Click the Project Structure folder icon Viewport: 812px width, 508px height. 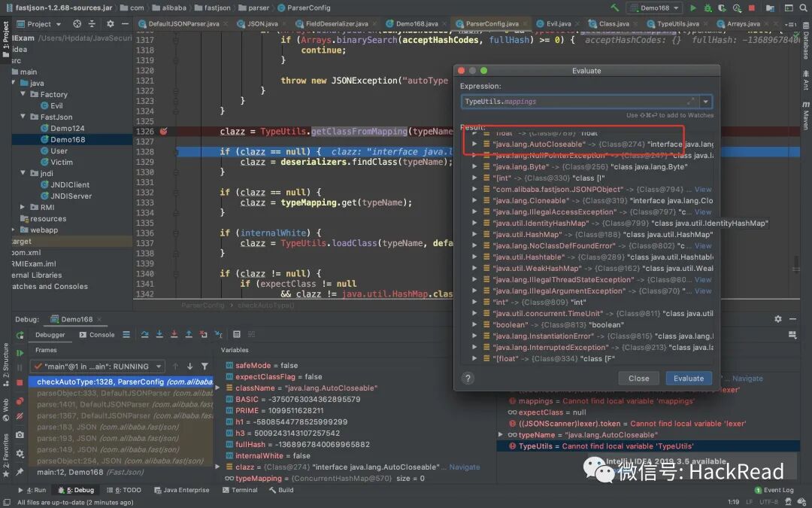(x=770, y=8)
